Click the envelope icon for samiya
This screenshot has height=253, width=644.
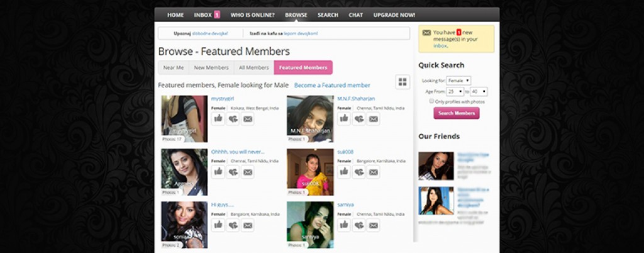pos(374,225)
